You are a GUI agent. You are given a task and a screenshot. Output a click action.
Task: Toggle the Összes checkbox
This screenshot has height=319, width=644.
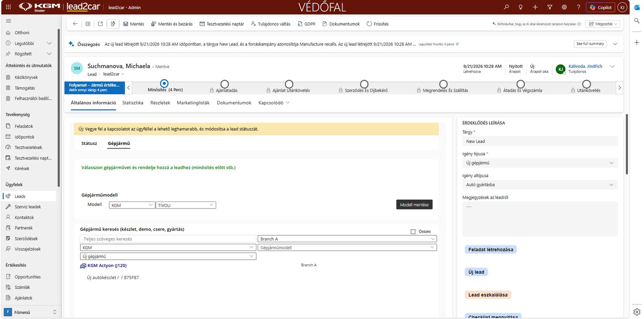pos(413,232)
